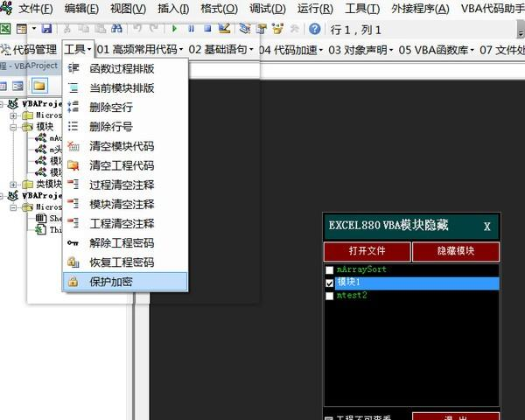Viewport: 525px width, 420px height.
Task: Switch to the Microsoft Excel view icon
Action: point(6,29)
